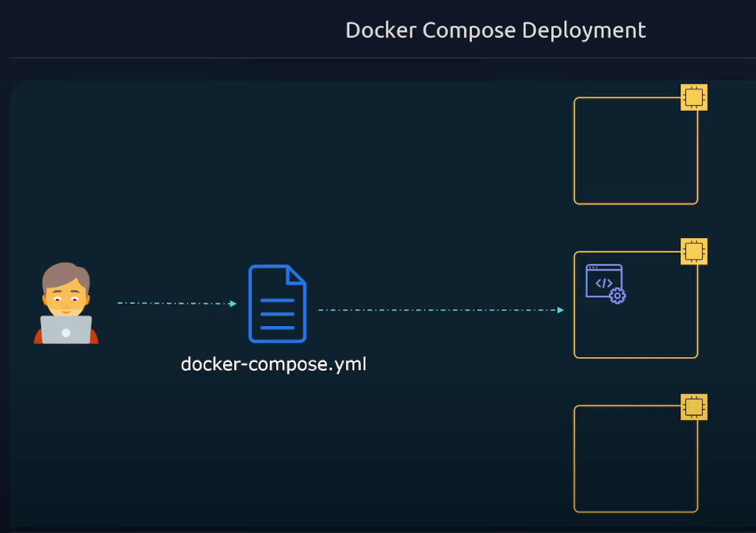The image size is (756, 533).
Task: Click the chip icon on the top container
Action: coord(693,97)
